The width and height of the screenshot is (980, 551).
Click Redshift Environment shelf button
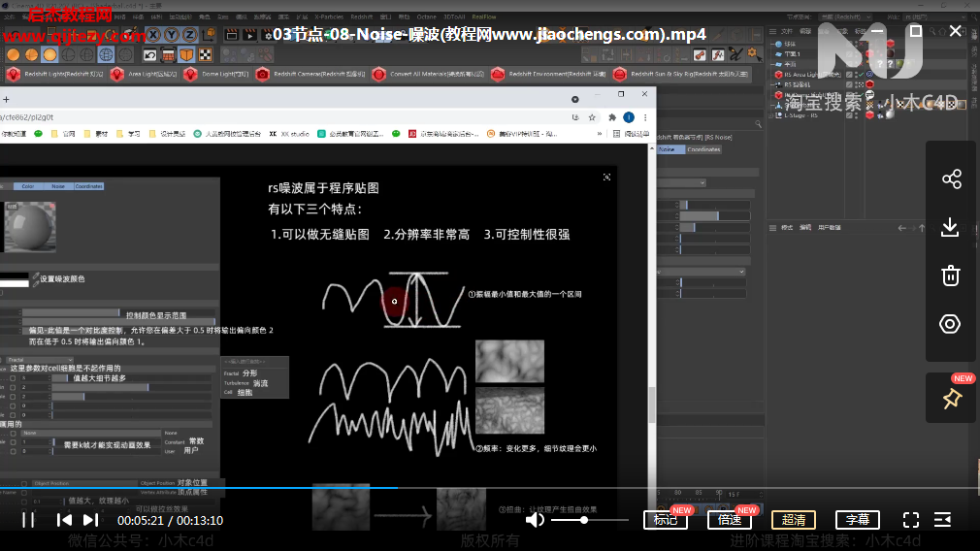coord(549,75)
